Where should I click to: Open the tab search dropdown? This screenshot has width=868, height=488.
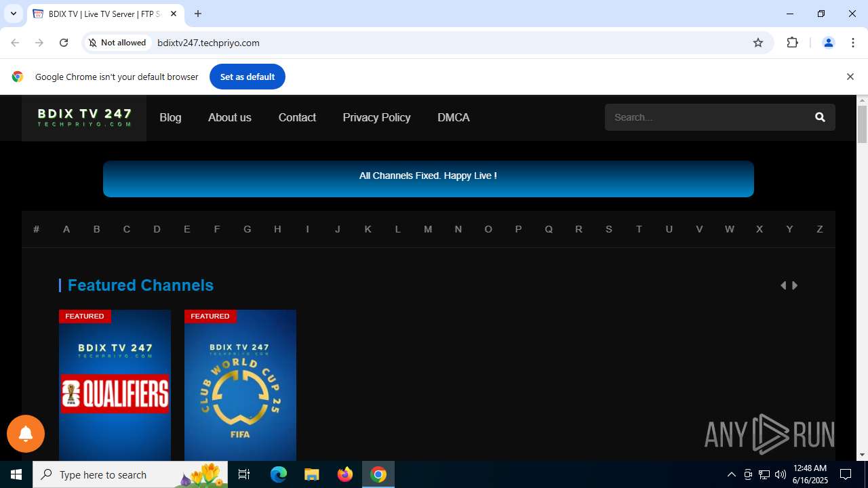pyautogui.click(x=14, y=14)
